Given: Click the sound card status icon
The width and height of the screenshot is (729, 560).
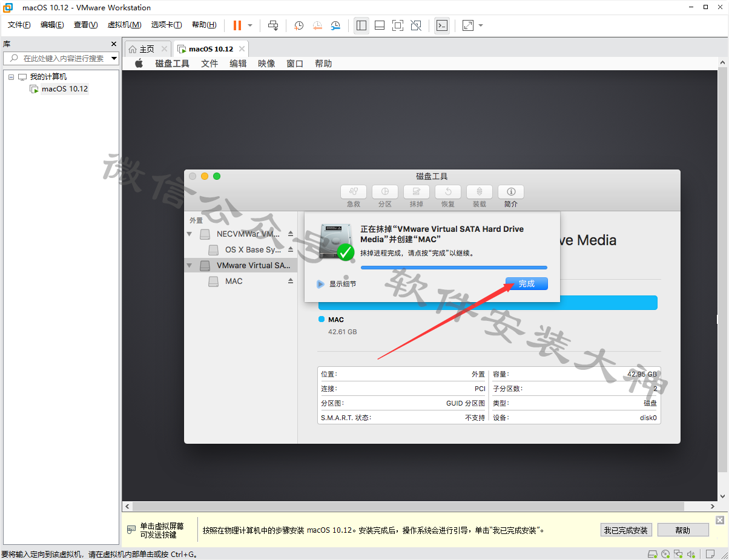Looking at the screenshot, I should (691, 554).
